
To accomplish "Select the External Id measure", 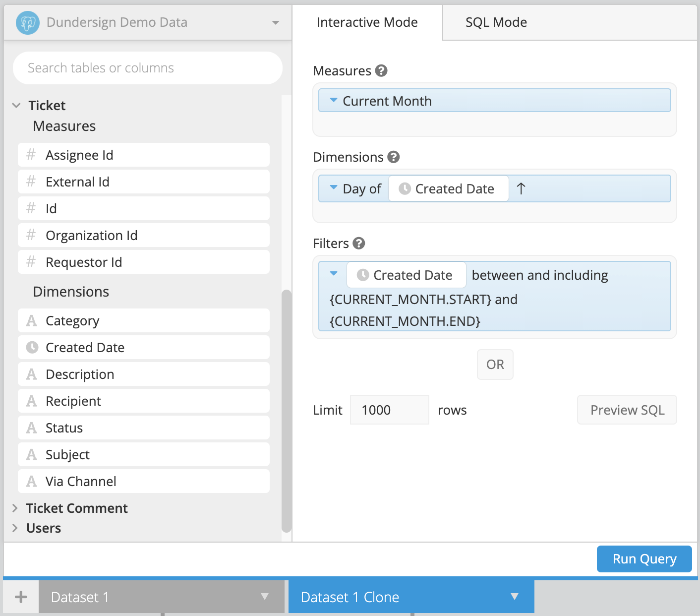I will pos(144,182).
